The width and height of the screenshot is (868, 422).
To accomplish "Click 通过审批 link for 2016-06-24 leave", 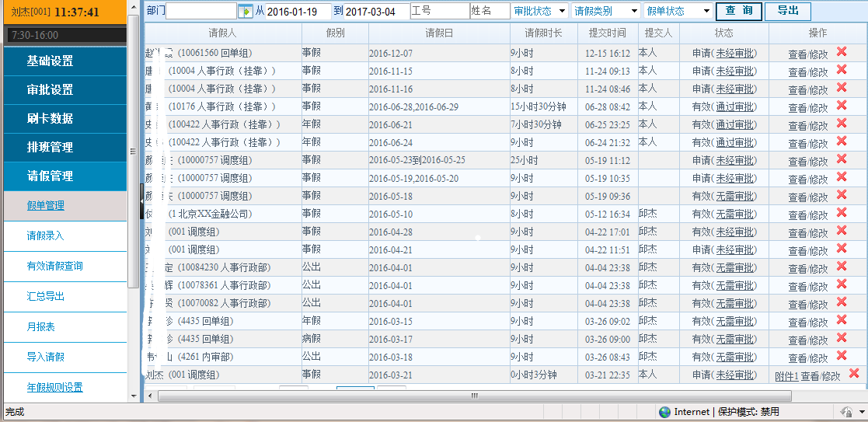I will [x=735, y=142].
